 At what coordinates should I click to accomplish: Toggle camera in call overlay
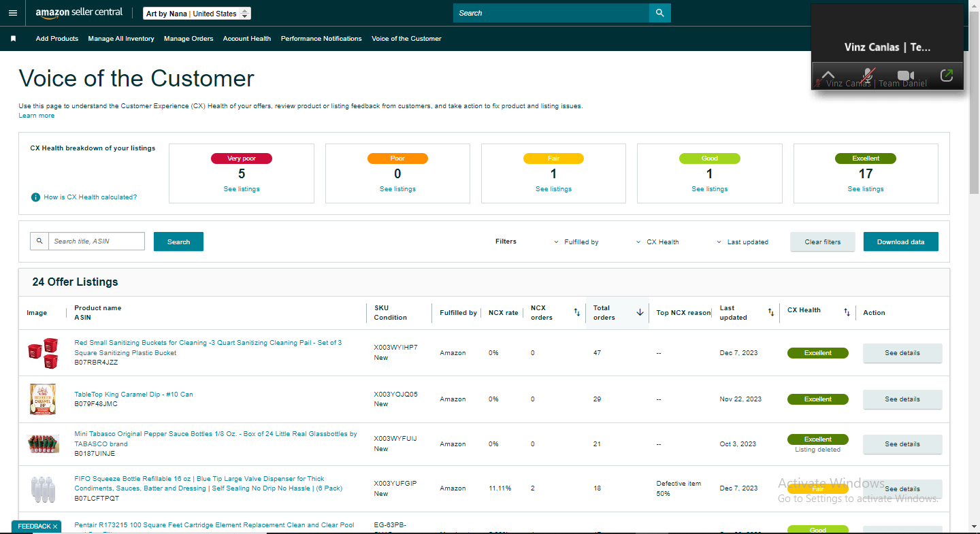tap(906, 76)
